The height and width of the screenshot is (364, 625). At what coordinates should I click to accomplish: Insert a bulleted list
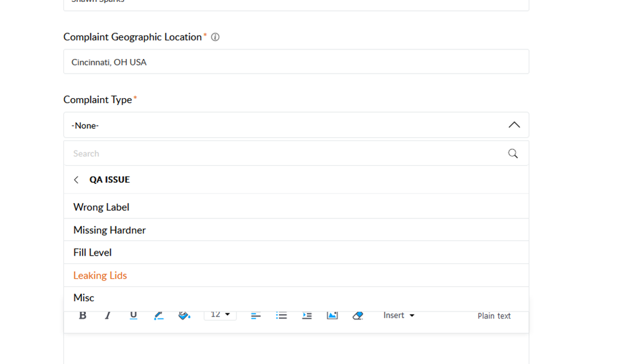tap(281, 315)
